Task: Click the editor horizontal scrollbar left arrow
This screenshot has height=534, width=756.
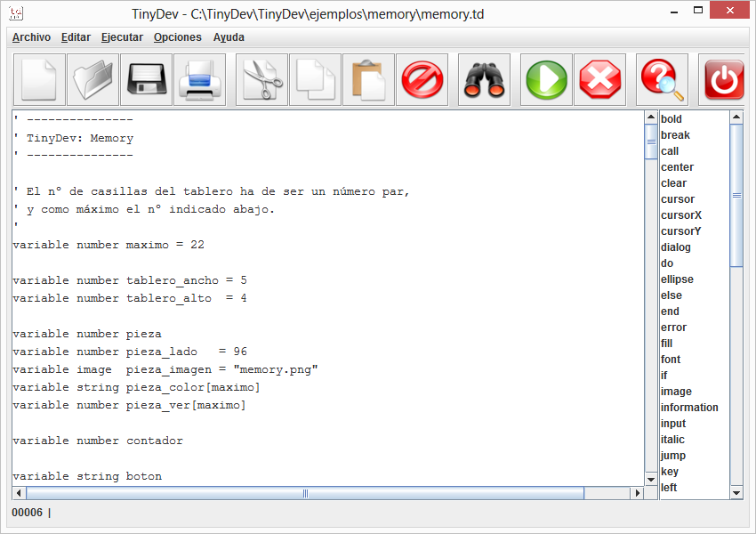Action: pos(19,493)
